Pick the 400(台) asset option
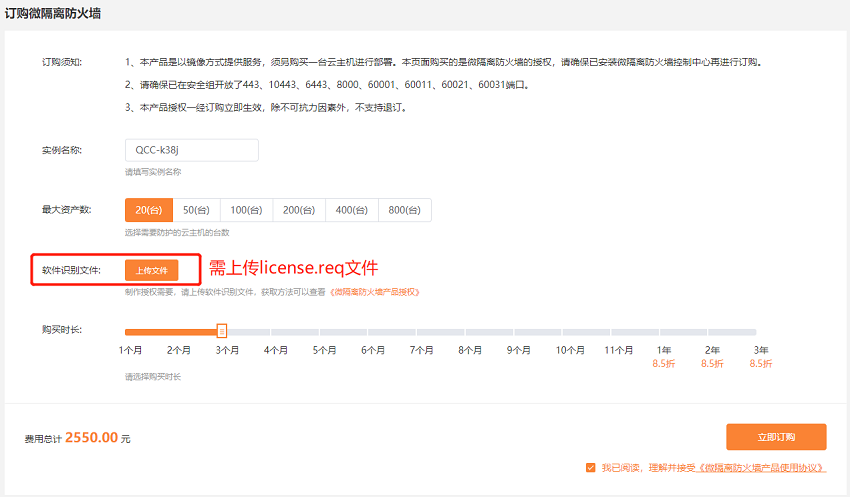850x497 pixels. coord(352,209)
